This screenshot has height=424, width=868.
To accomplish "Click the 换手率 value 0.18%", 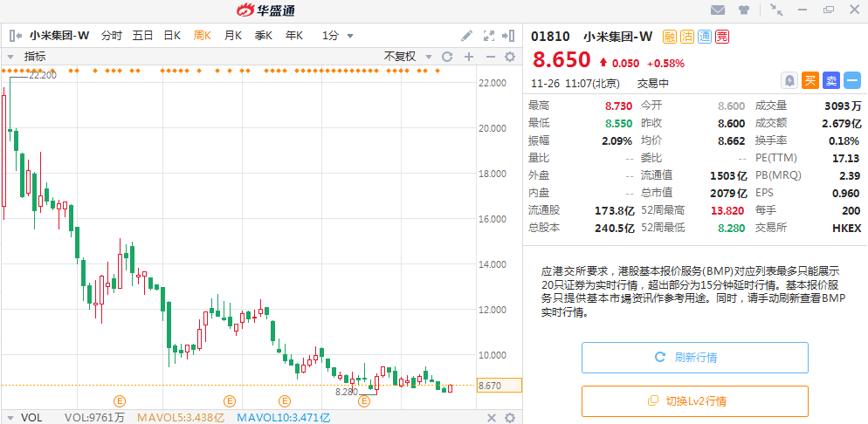I will [x=844, y=141].
